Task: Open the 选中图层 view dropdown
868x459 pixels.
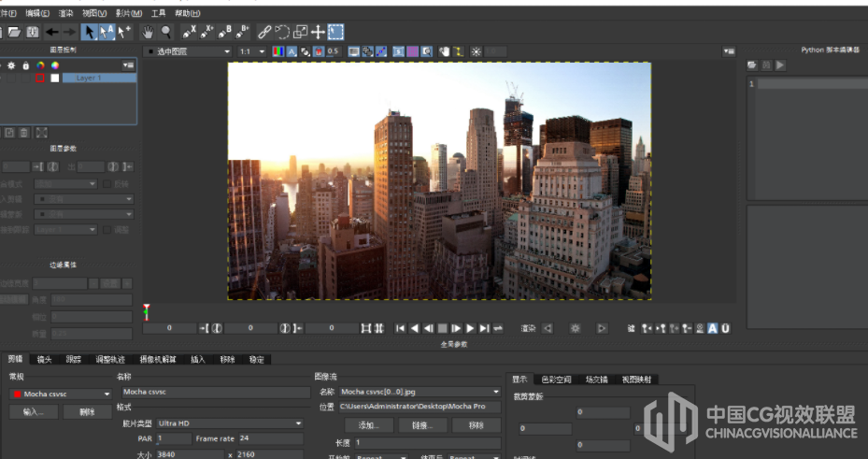Action: pos(188,51)
